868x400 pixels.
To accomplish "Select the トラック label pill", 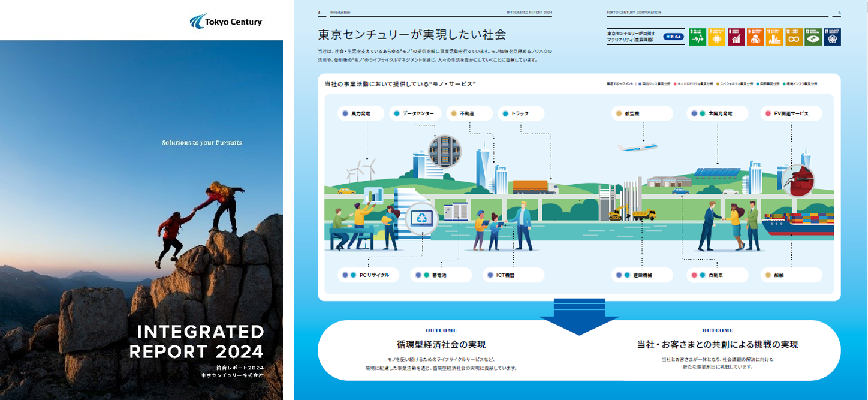I will coord(521,113).
